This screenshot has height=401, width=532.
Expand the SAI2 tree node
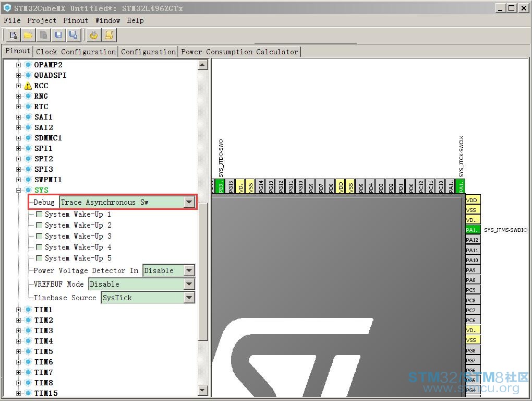tap(19, 128)
